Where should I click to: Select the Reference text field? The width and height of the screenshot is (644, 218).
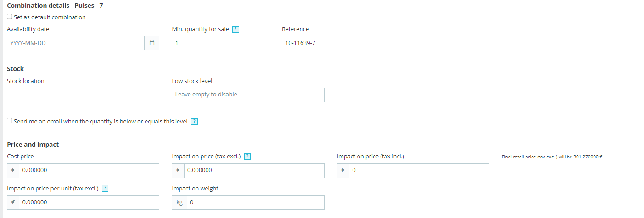coord(385,43)
